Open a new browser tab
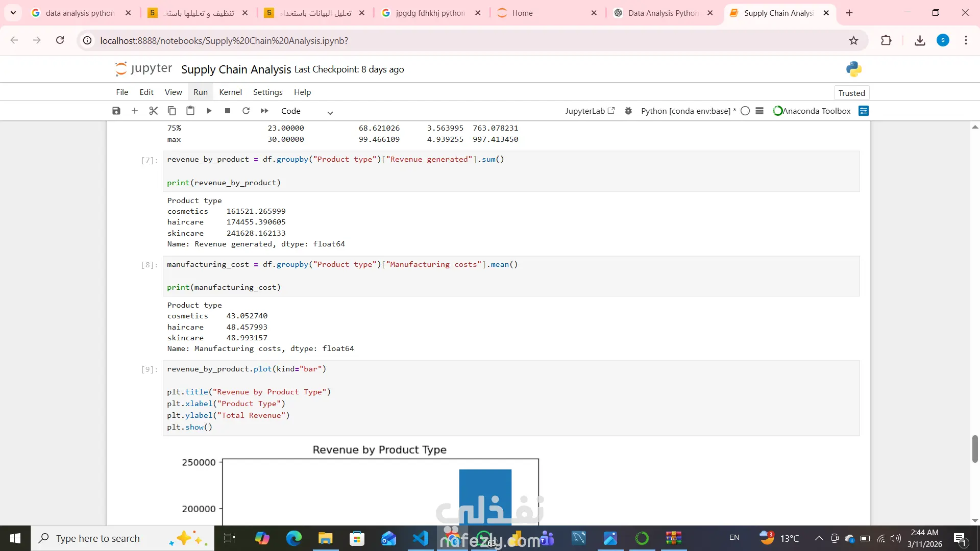 coord(849,13)
